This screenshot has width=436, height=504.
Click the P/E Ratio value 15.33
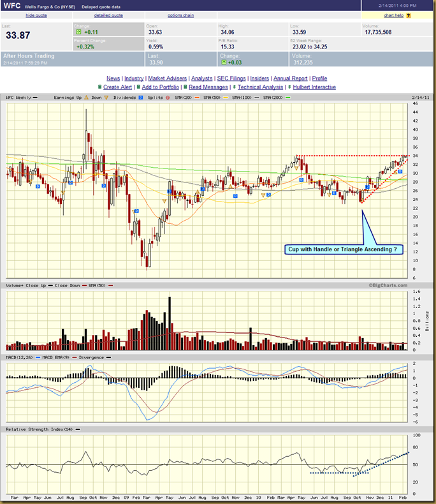click(228, 47)
